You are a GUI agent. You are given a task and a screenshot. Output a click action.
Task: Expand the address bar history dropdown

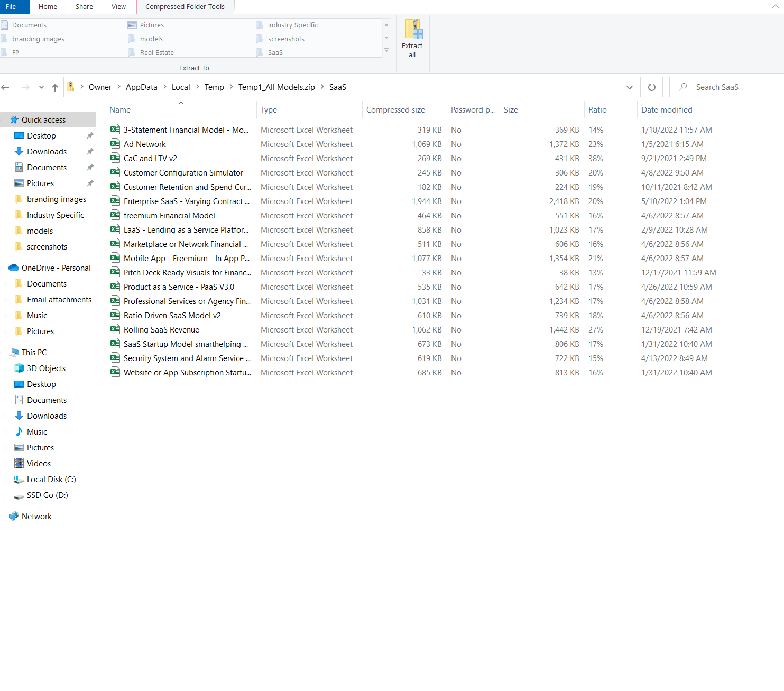(x=629, y=87)
